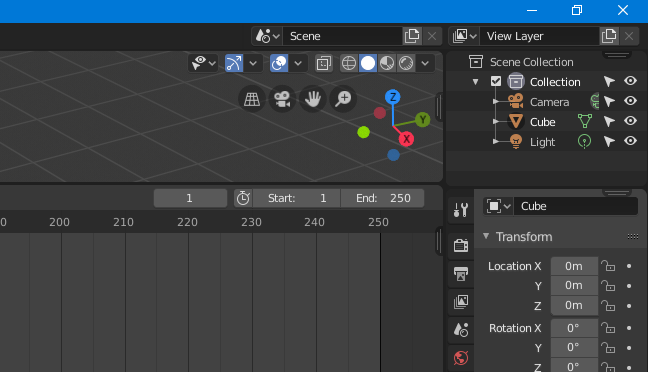The image size is (648, 372).
Task: Click the negative Z blue gizmo dot
Action: (x=393, y=155)
